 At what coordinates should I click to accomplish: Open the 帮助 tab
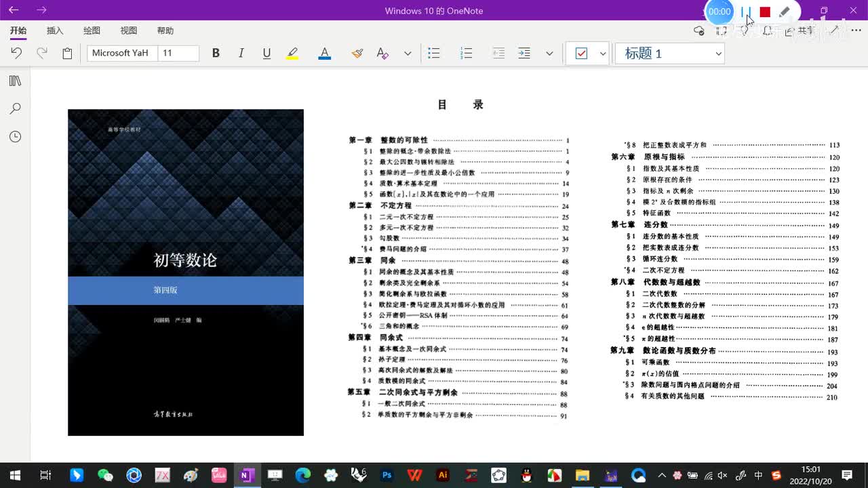click(x=165, y=30)
